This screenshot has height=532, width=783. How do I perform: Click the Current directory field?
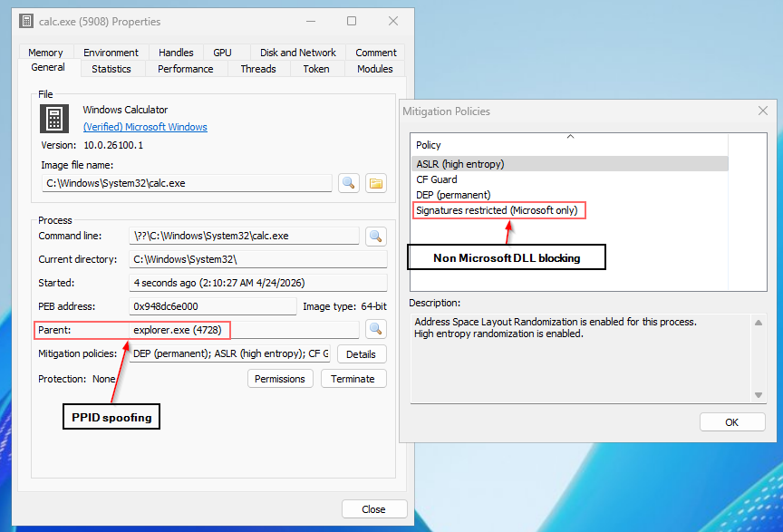click(258, 259)
